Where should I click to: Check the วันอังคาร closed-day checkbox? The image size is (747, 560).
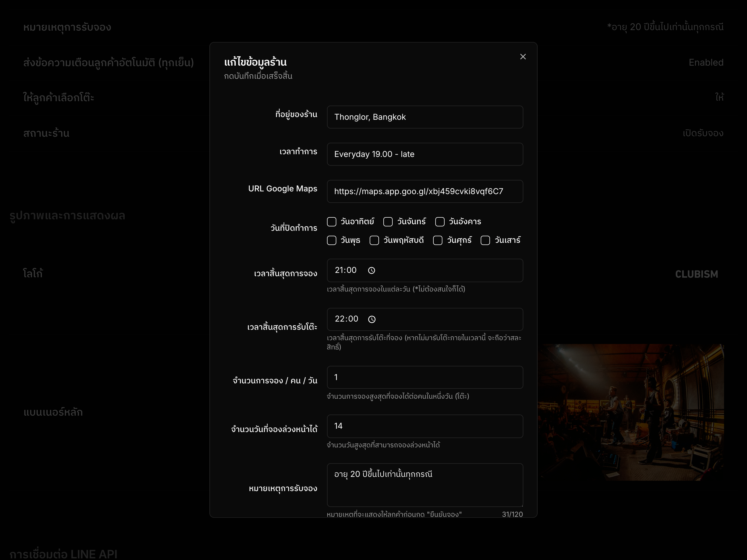click(x=440, y=221)
